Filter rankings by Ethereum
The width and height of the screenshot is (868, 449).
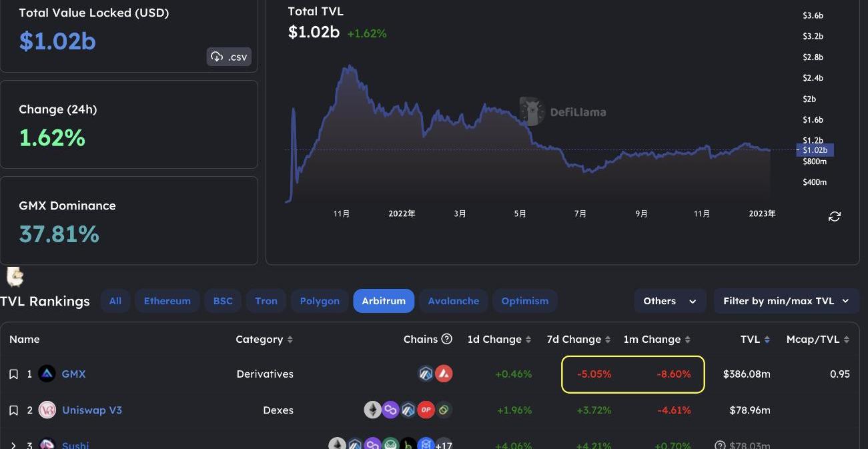click(x=167, y=301)
